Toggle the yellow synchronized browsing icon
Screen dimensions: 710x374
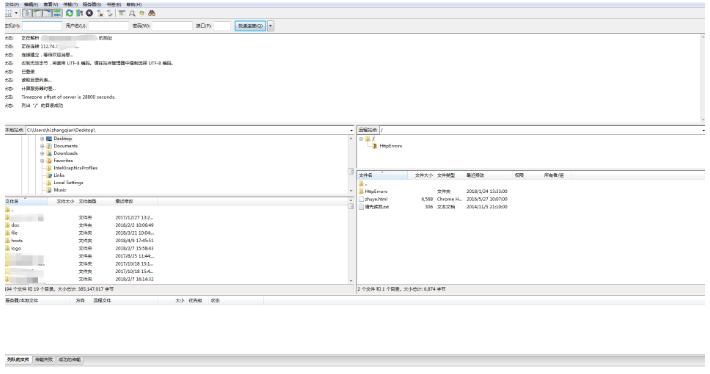click(x=142, y=13)
